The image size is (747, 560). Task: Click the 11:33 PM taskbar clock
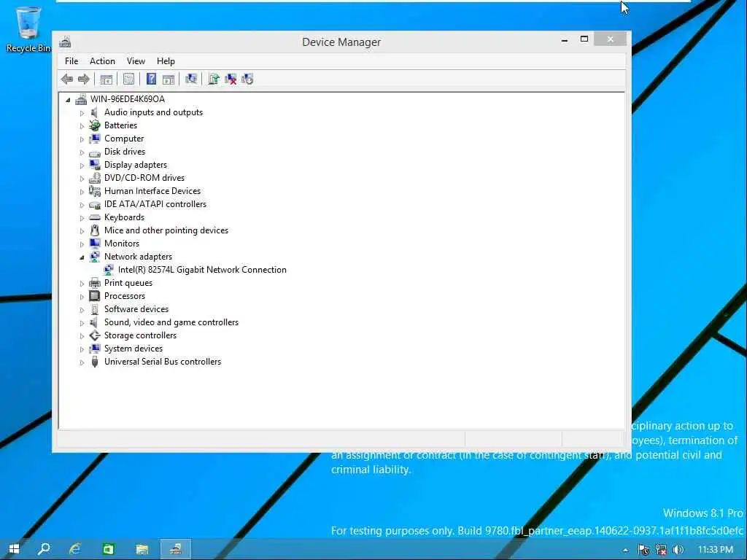pyautogui.click(x=715, y=550)
